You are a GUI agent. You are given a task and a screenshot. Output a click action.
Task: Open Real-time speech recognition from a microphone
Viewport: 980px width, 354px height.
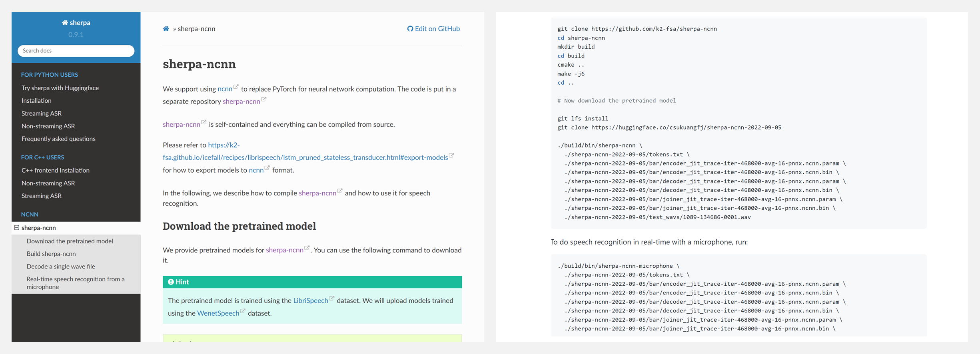(x=76, y=283)
